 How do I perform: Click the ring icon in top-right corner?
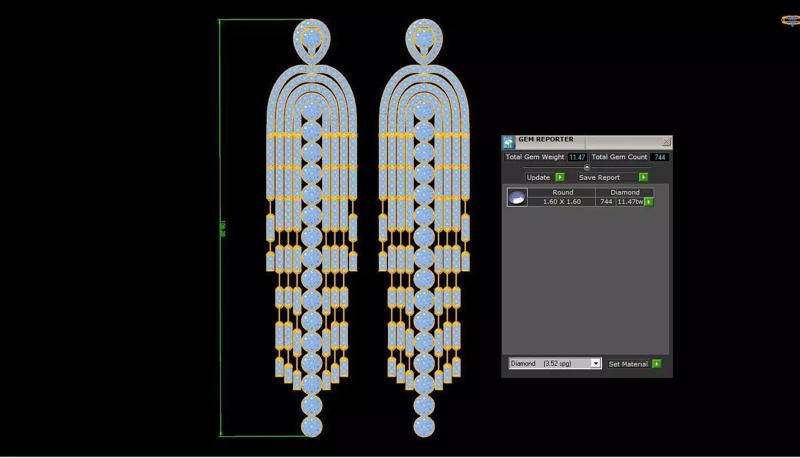click(x=790, y=20)
